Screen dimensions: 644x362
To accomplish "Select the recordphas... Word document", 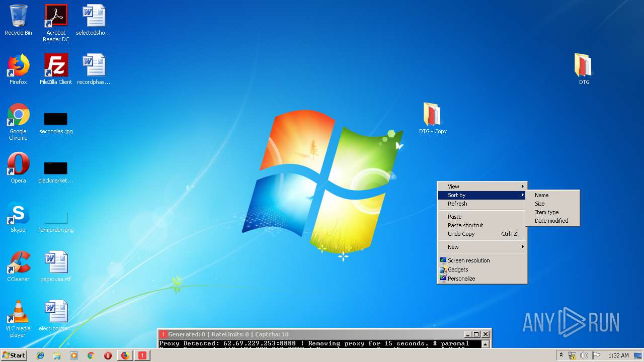I will pos(94,69).
